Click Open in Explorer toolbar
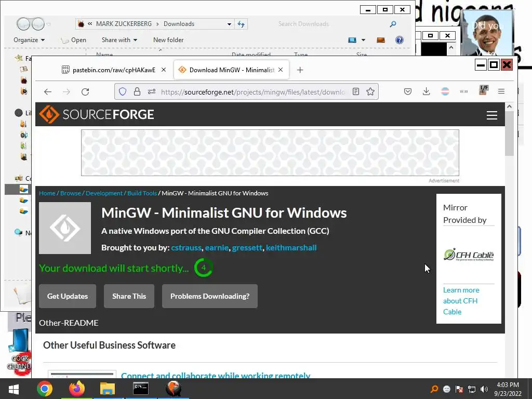The height and width of the screenshot is (399, 532). click(74, 40)
